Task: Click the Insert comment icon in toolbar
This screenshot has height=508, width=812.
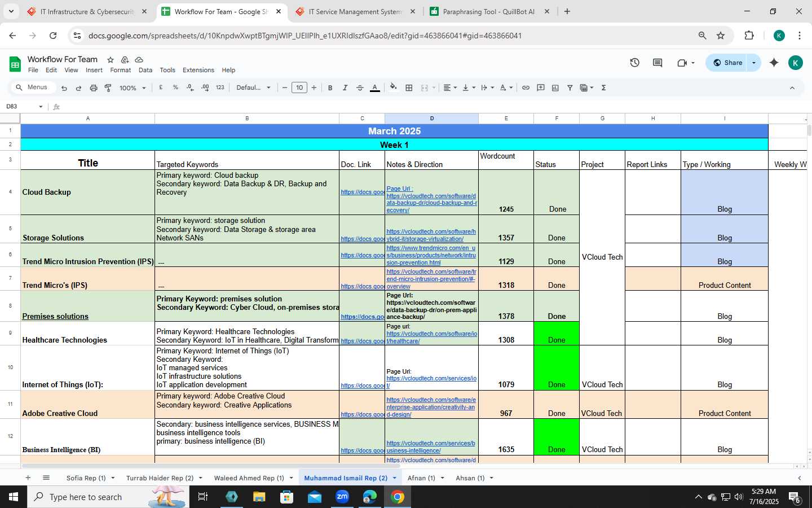Action: point(541,87)
